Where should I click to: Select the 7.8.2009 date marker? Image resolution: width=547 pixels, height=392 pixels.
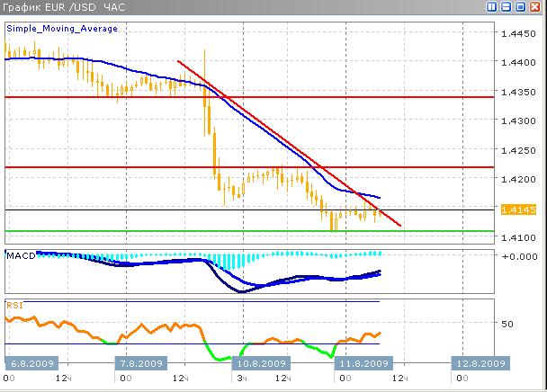click(x=143, y=364)
